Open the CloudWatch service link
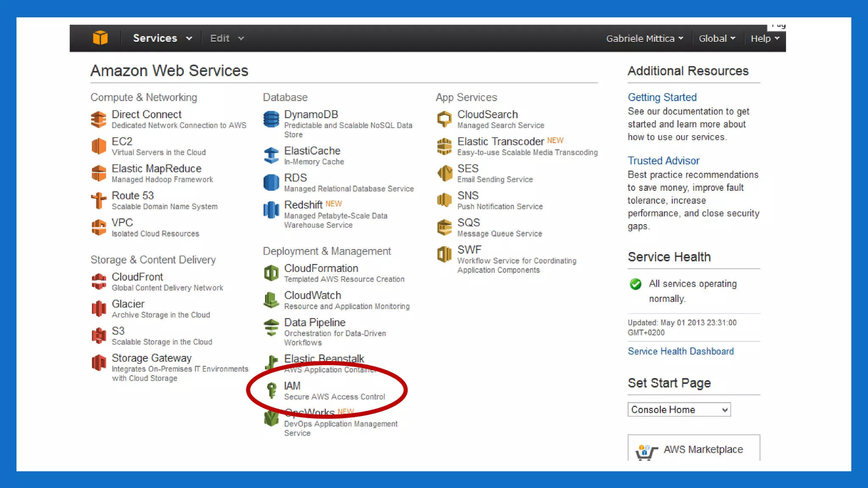868x488 pixels. pos(312,295)
